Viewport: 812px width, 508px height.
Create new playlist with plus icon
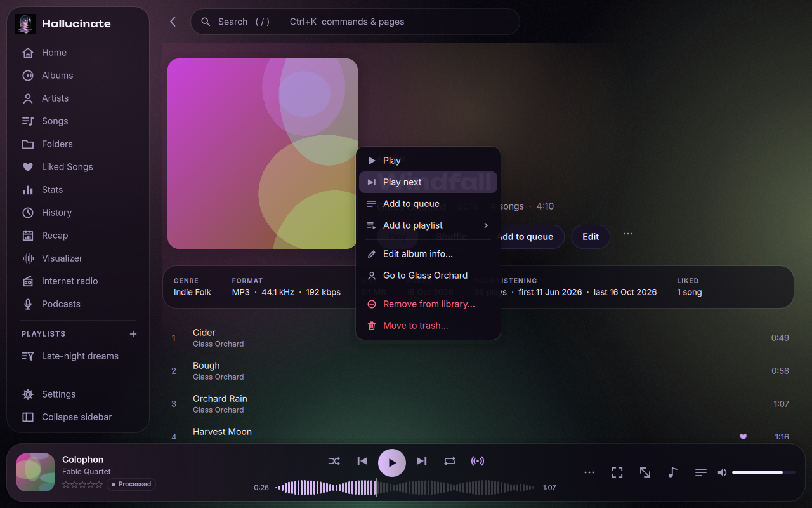(133, 334)
